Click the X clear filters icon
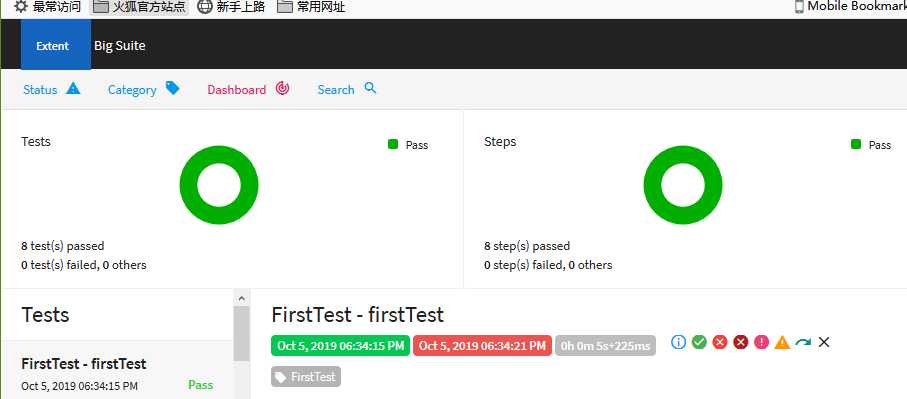The width and height of the screenshot is (907, 399). pos(824,342)
